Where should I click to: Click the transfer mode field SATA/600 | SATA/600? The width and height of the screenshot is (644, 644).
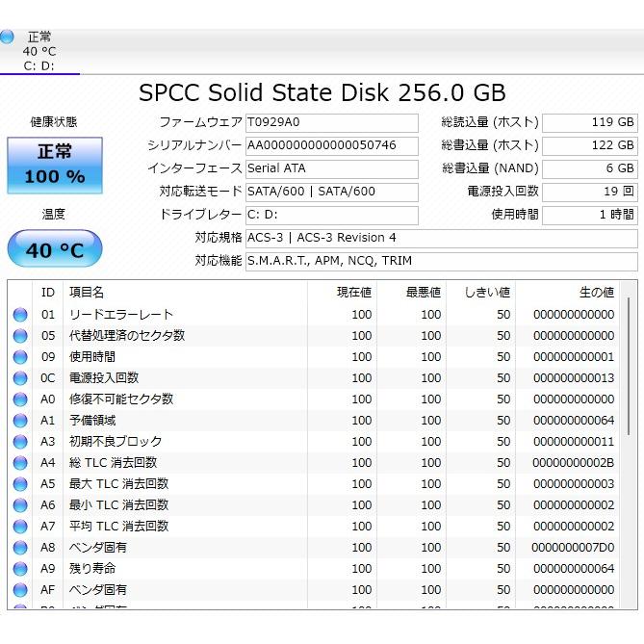click(332, 192)
